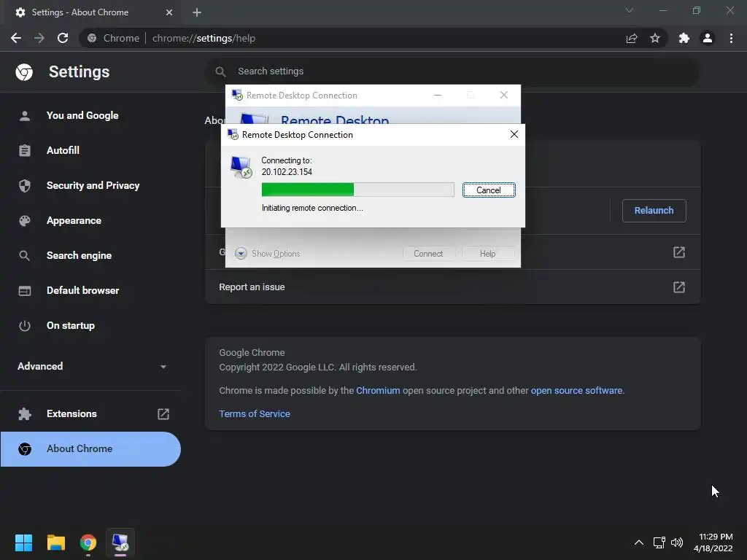Image resolution: width=747 pixels, height=560 pixels.
Task: Click the network tray icon
Action: tap(659, 542)
